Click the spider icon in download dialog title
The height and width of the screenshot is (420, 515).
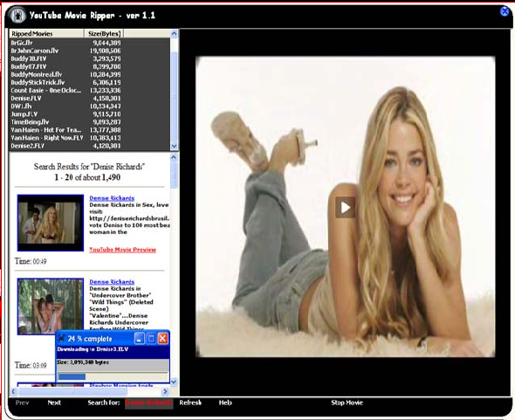pyautogui.click(x=61, y=339)
